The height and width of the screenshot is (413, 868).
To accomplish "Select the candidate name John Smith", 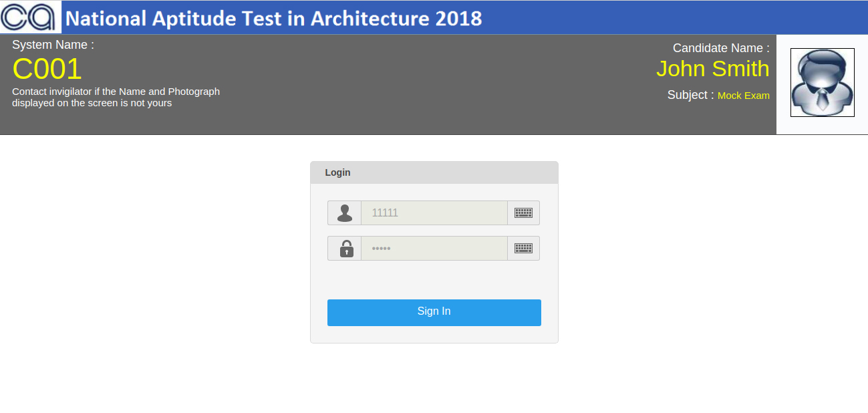I will point(713,69).
